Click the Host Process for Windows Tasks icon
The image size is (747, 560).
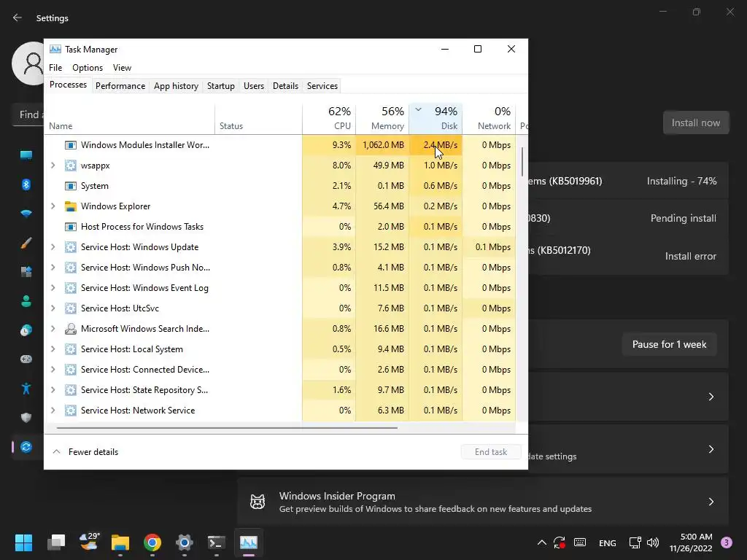point(71,227)
